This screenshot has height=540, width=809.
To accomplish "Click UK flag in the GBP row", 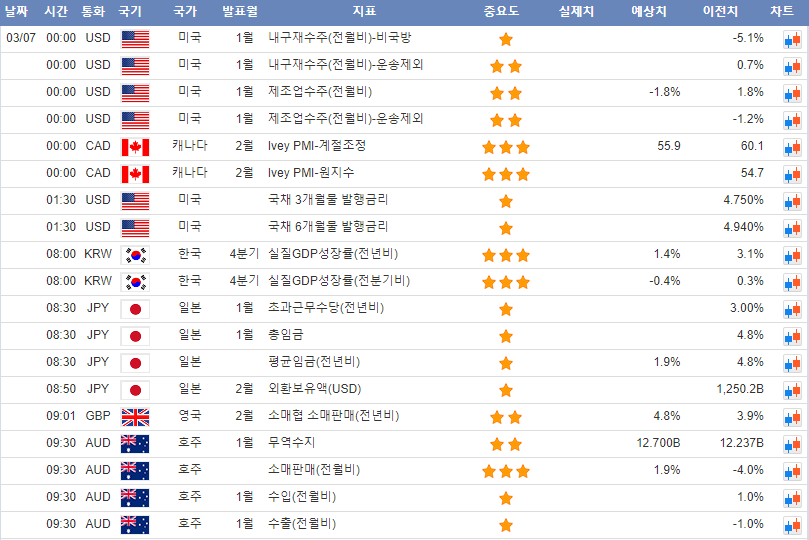I will pos(134,416).
